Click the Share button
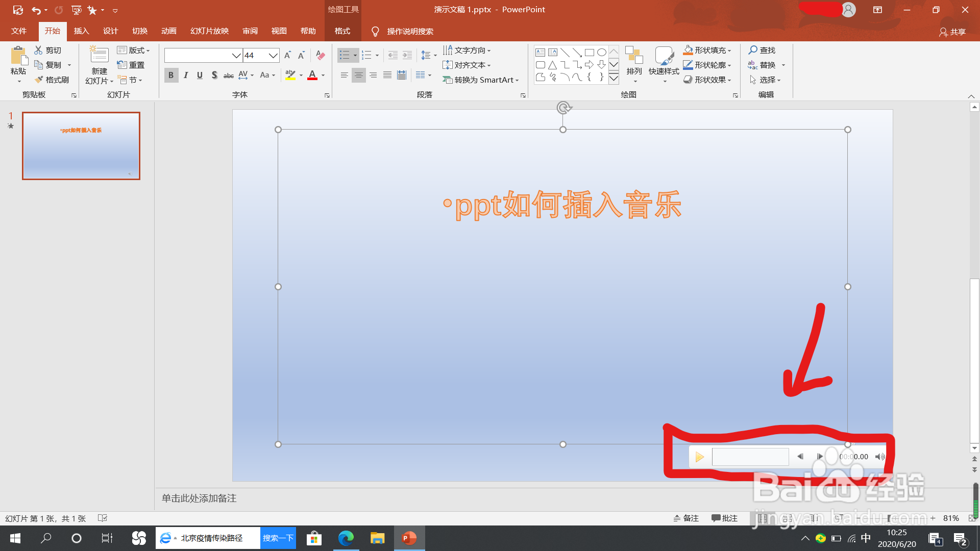980x551 pixels. click(952, 32)
